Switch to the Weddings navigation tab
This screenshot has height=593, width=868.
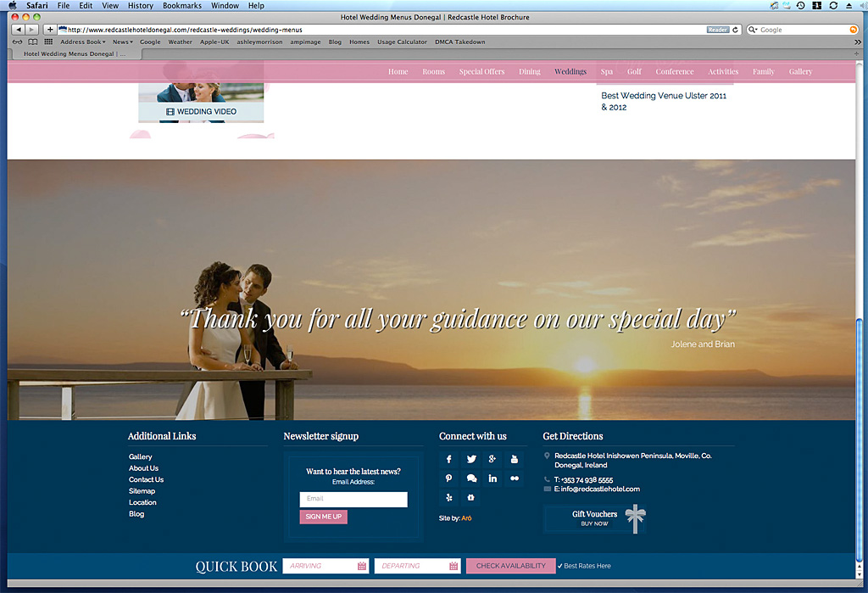[x=570, y=71]
